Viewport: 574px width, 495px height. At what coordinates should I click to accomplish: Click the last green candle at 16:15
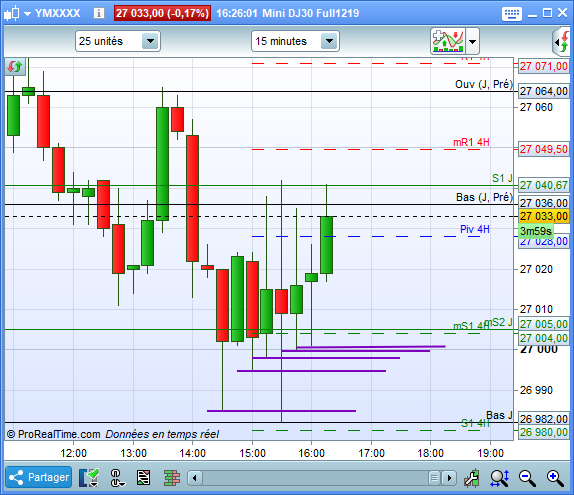326,245
